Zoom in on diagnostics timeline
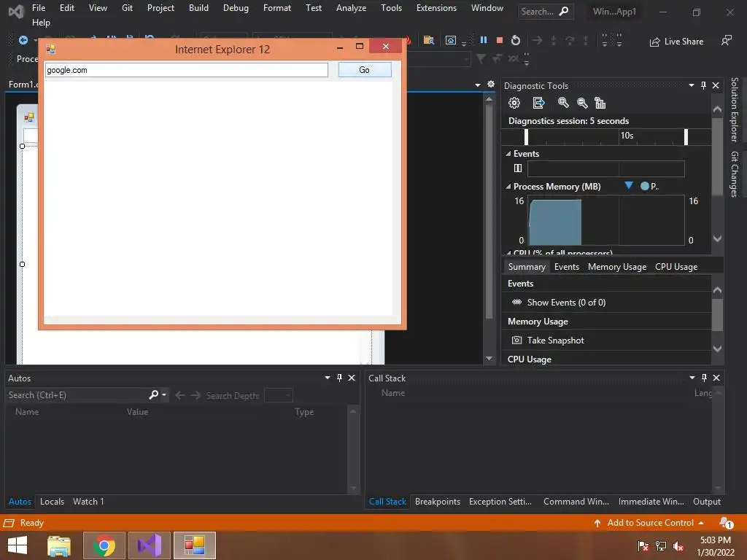The height and width of the screenshot is (560, 747). (x=563, y=103)
